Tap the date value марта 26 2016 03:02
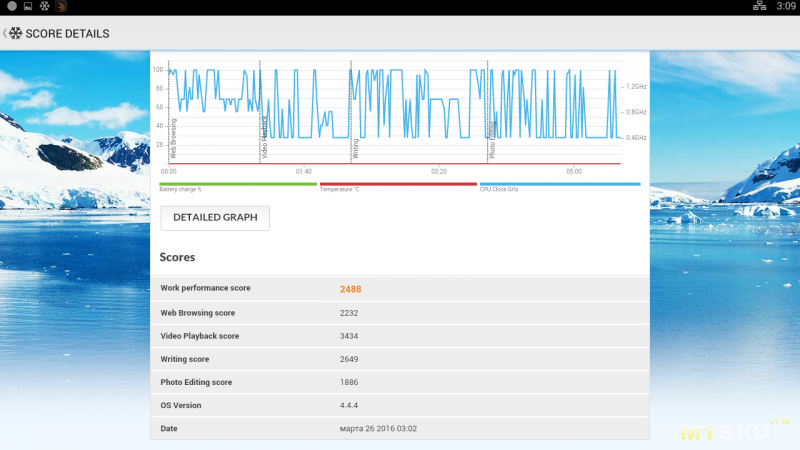800x450 pixels. click(378, 429)
